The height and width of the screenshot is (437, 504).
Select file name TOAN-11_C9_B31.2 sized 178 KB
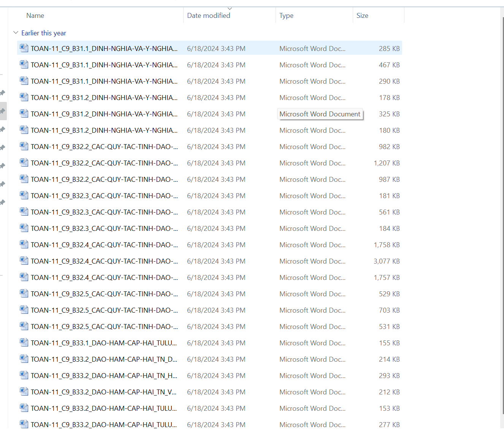pos(104,98)
